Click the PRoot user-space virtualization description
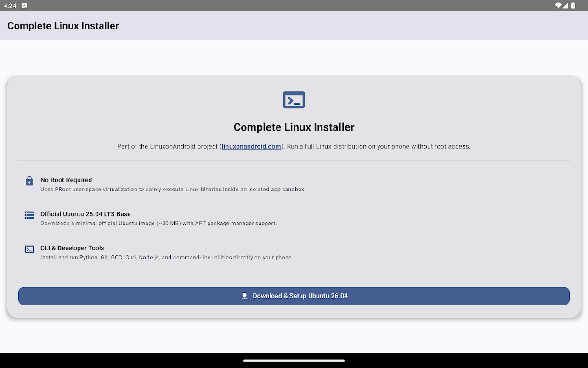Image resolution: width=588 pixels, height=368 pixels. 173,189
